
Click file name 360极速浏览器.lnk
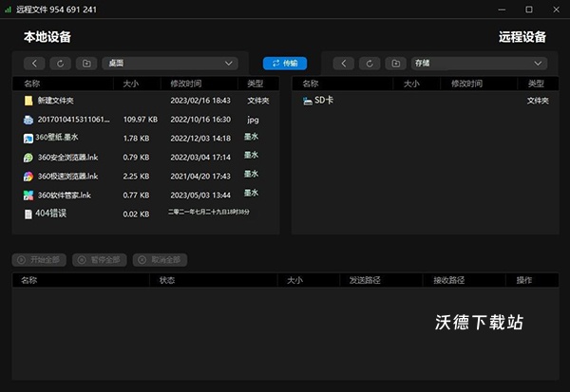(x=68, y=176)
